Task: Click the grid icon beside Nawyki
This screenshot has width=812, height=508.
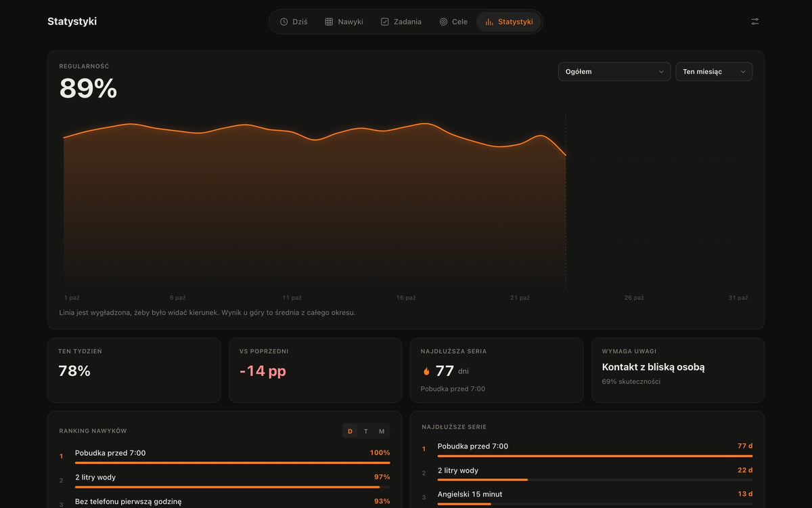Action: [329, 22]
